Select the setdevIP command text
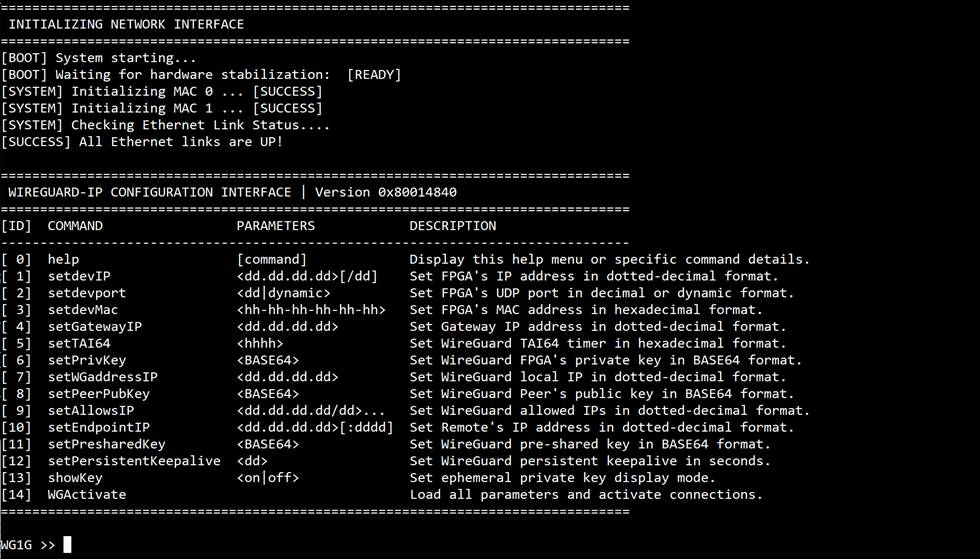The height and width of the screenshot is (559, 980). (79, 276)
